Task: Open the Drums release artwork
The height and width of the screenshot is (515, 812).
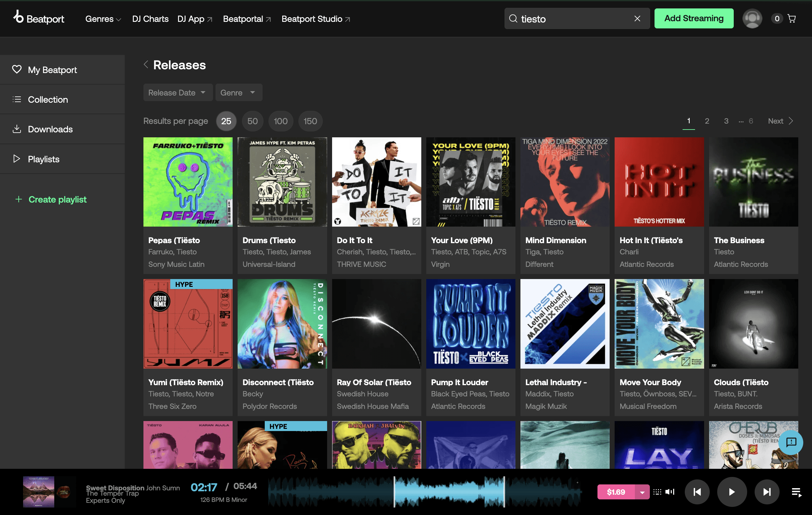Action: 282,182
